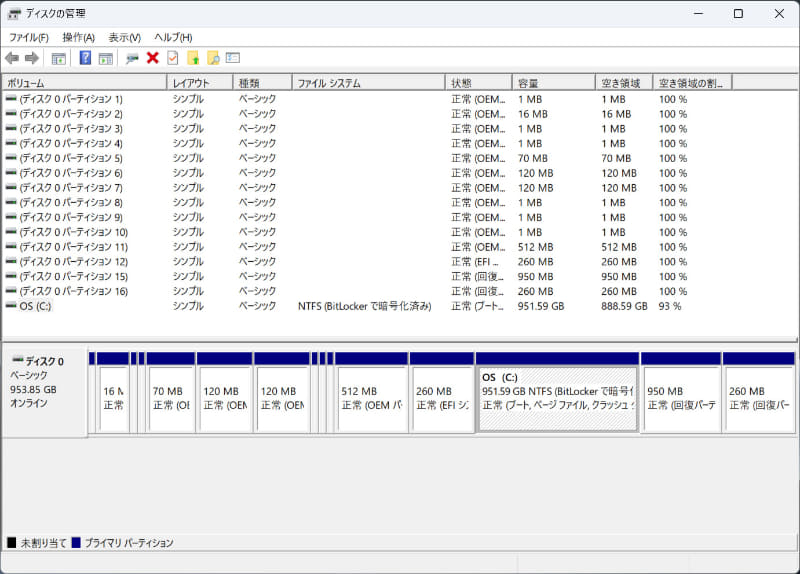The image size is (800, 574).
Task: Click the connect drive toolbar icon
Action: 132,59
